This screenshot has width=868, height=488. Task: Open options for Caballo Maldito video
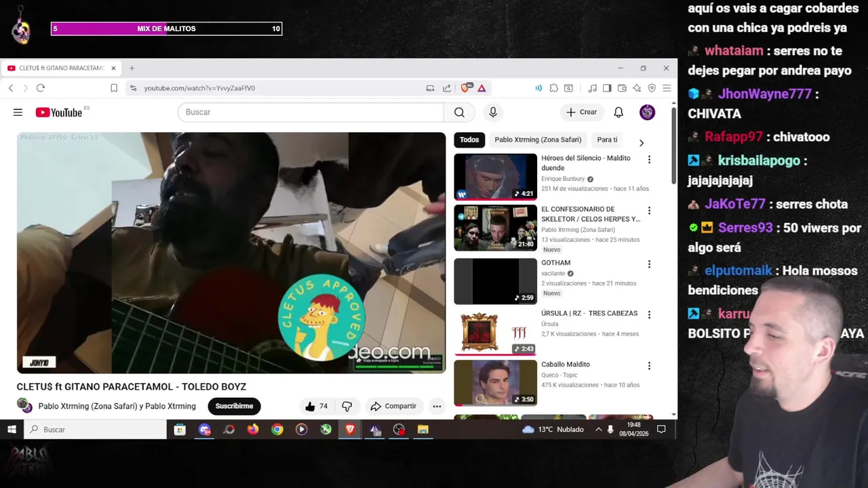click(x=649, y=366)
